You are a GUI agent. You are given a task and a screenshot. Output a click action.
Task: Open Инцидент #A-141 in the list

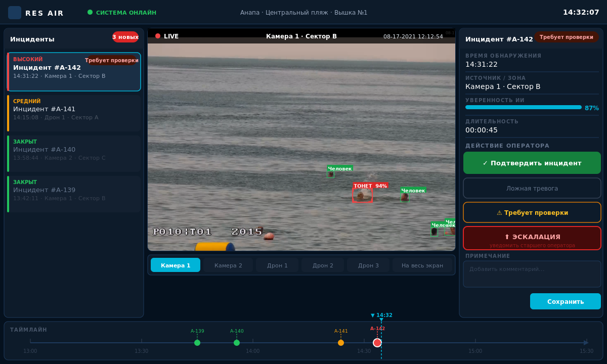point(74,113)
